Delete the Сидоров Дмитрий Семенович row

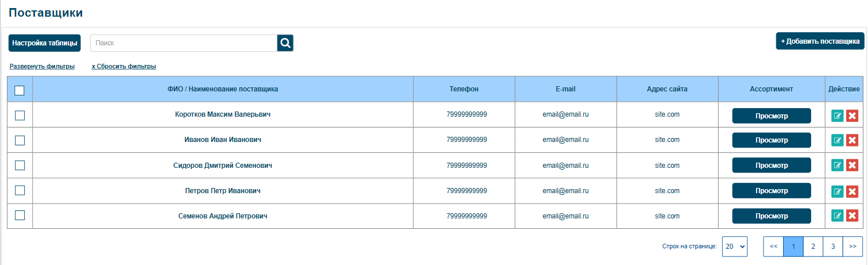click(852, 166)
